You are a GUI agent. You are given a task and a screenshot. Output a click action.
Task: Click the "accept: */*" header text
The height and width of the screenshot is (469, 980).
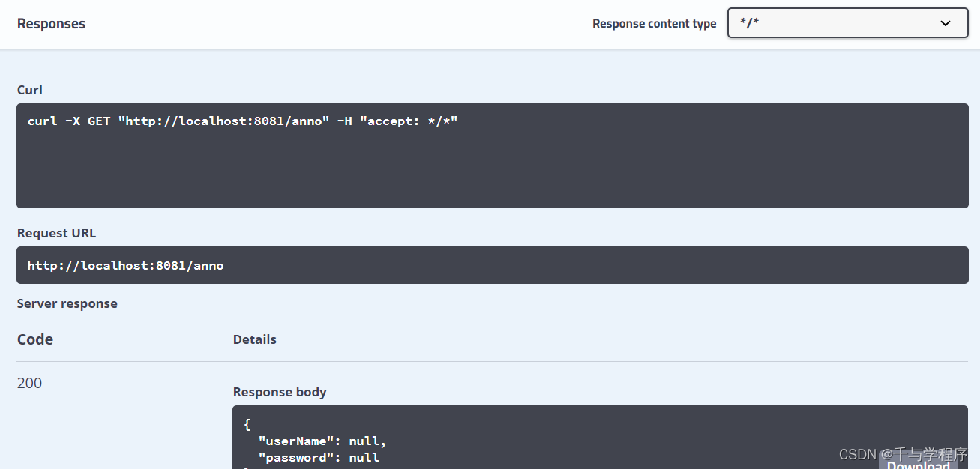click(409, 121)
